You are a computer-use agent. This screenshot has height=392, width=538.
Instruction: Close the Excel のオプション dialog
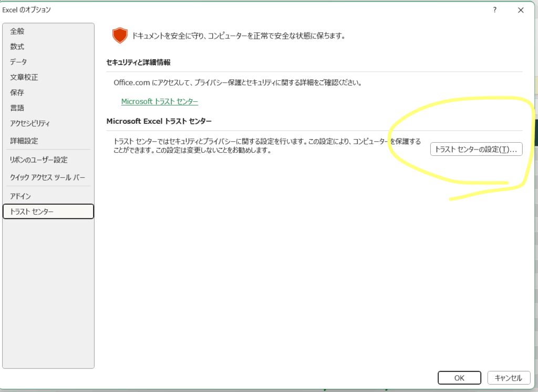click(x=520, y=10)
